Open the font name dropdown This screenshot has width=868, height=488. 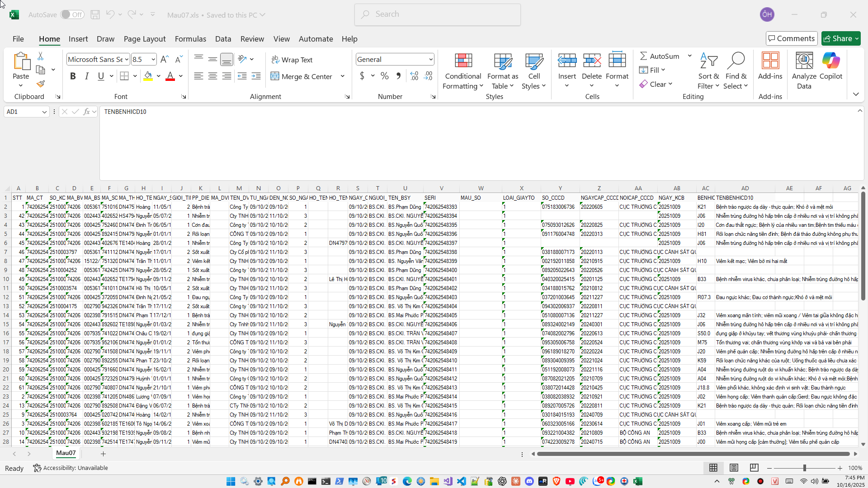pyautogui.click(x=127, y=60)
